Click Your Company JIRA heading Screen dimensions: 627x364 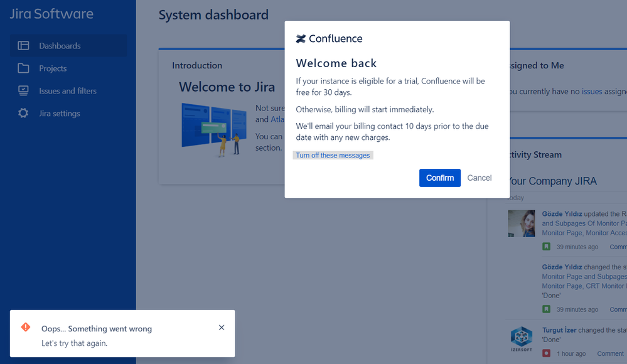pos(552,181)
